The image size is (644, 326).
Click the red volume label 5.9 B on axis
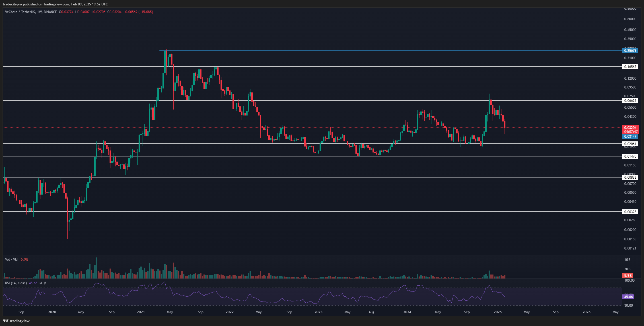(628, 275)
